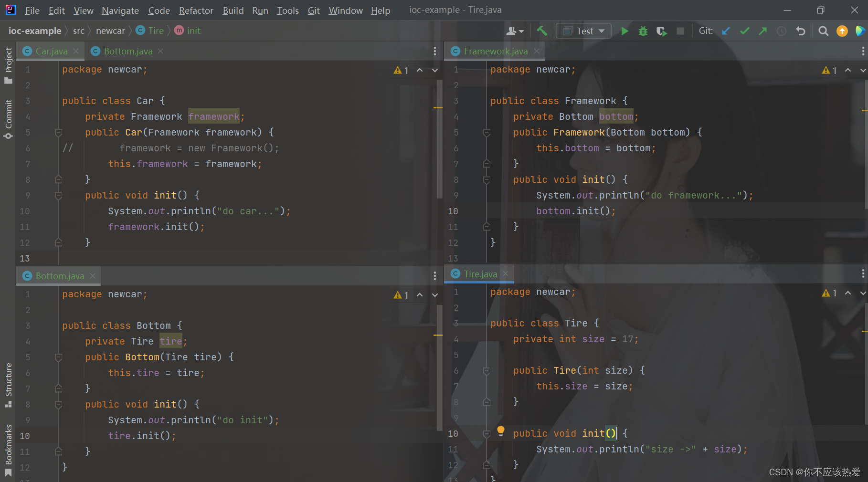Close the Framework.java tab
This screenshot has height=482, width=868.
(537, 51)
